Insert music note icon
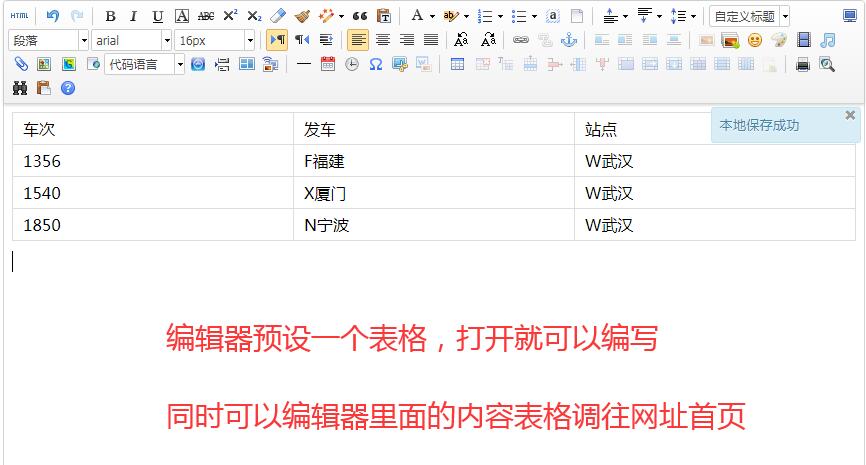The width and height of the screenshot is (866, 465). pos(828,40)
